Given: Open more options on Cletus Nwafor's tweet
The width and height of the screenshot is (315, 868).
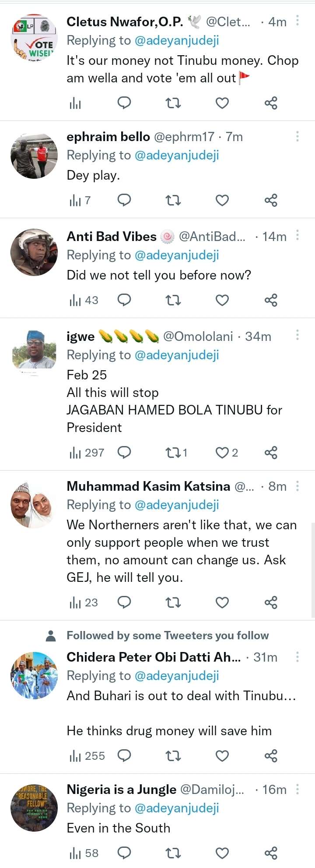Looking at the screenshot, I should click(297, 21).
